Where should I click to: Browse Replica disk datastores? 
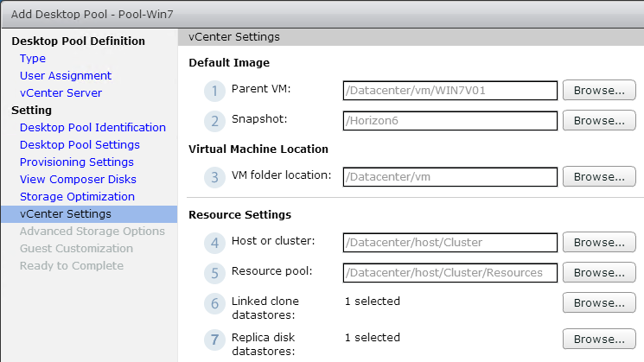click(x=599, y=339)
